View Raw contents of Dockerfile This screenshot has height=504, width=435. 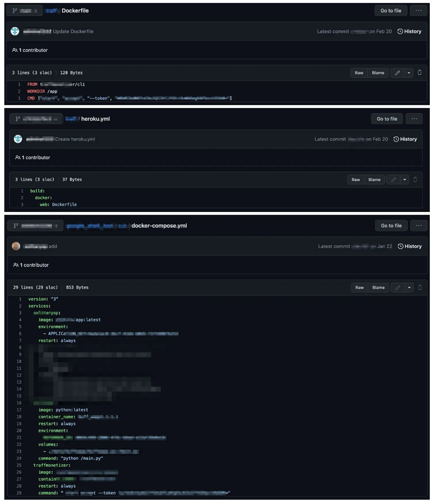tap(359, 73)
